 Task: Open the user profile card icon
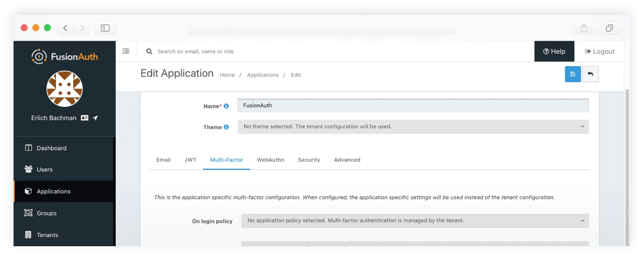click(85, 118)
